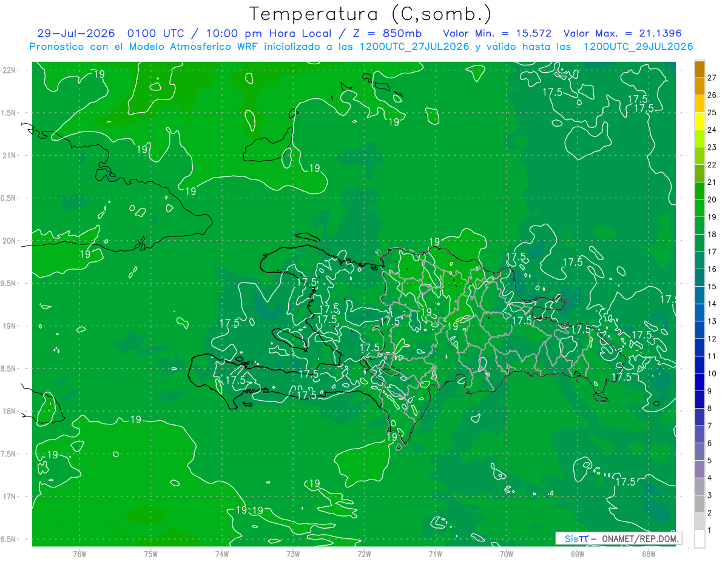This screenshot has width=728, height=562.
Task: Click the 68W longitude axis label
Action: click(649, 554)
